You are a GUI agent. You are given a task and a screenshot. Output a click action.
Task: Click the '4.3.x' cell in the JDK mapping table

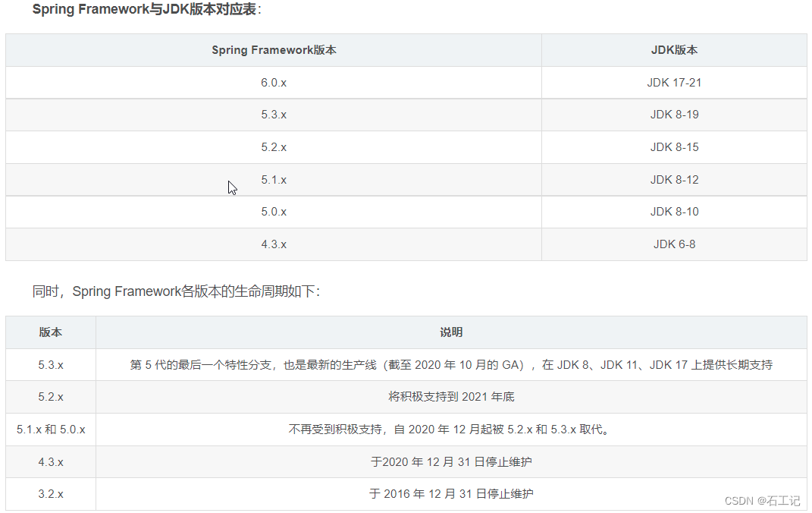[x=274, y=244]
